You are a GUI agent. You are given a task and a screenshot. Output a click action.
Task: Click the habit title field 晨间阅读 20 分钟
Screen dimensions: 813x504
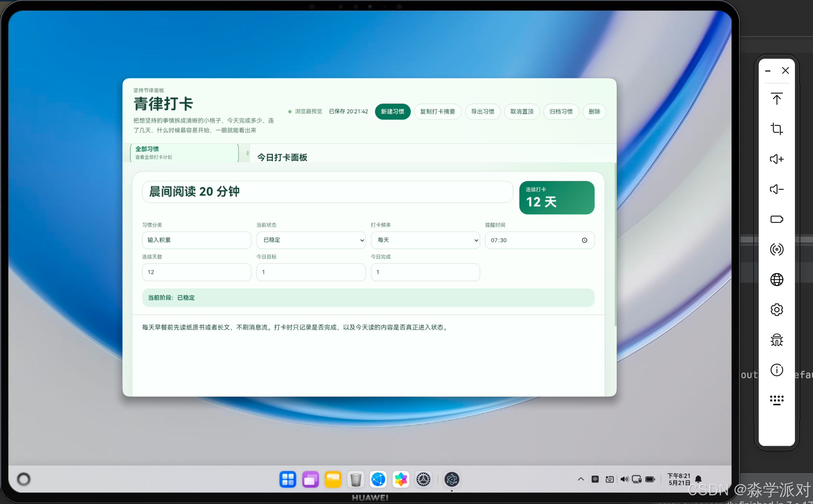point(327,192)
